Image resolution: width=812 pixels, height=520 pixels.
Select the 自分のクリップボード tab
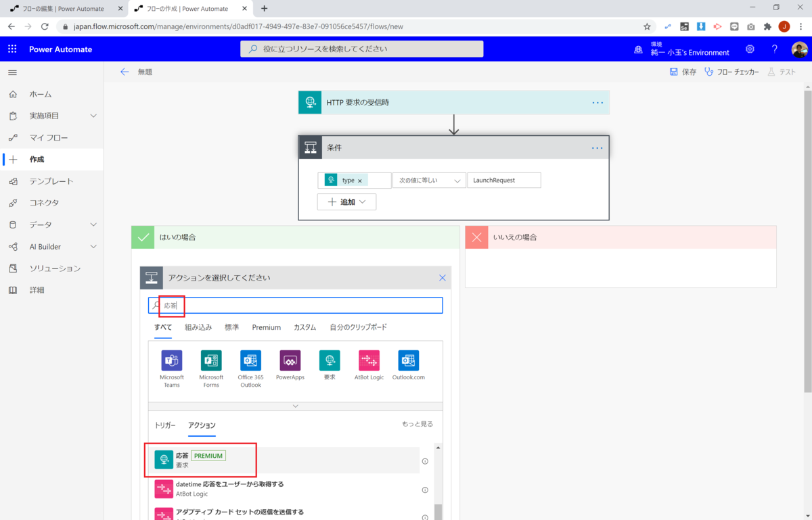(359, 327)
